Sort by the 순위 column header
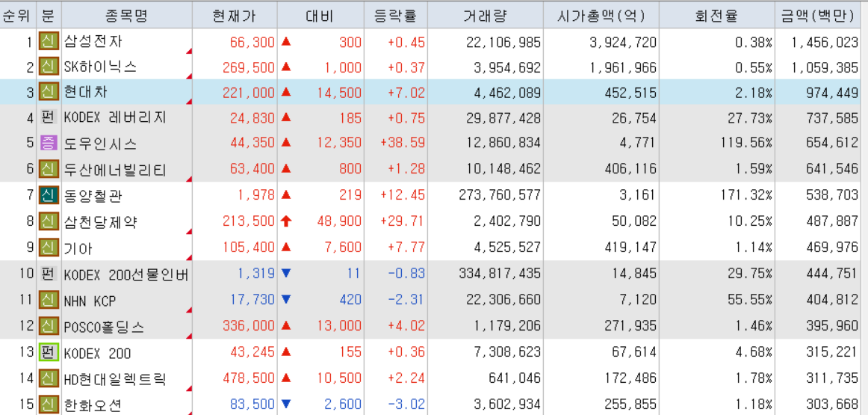The height and width of the screenshot is (415, 868). pos(18,16)
